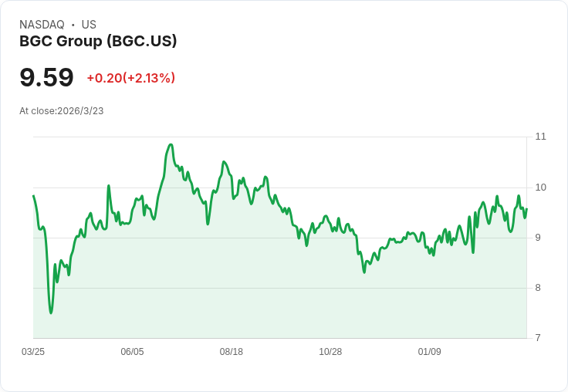Screen dimensions: 568x392
Task: Click the 10 price axis label
Action: (540, 188)
